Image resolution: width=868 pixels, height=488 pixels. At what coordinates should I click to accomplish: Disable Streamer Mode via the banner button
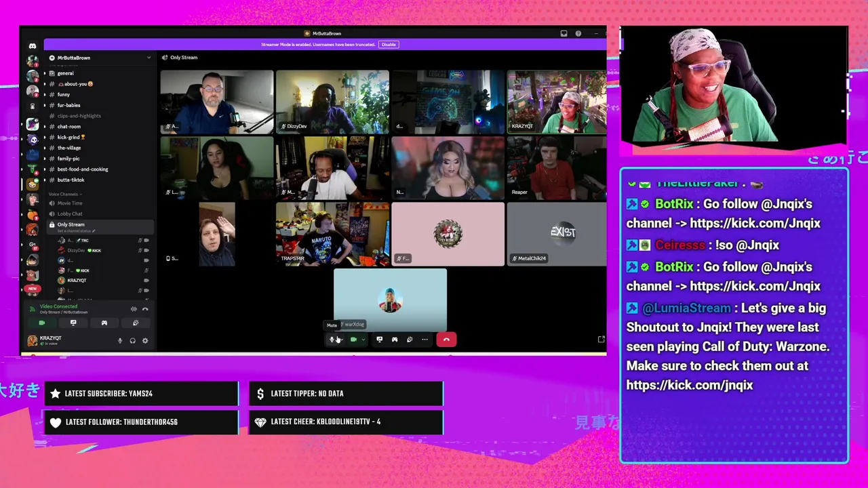(x=389, y=45)
